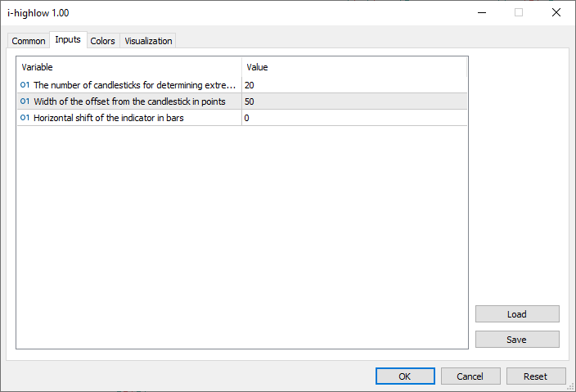This screenshot has height=392, width=576.
Task: Select the number of candlesticks row label
Action: [x=134, y=85]
